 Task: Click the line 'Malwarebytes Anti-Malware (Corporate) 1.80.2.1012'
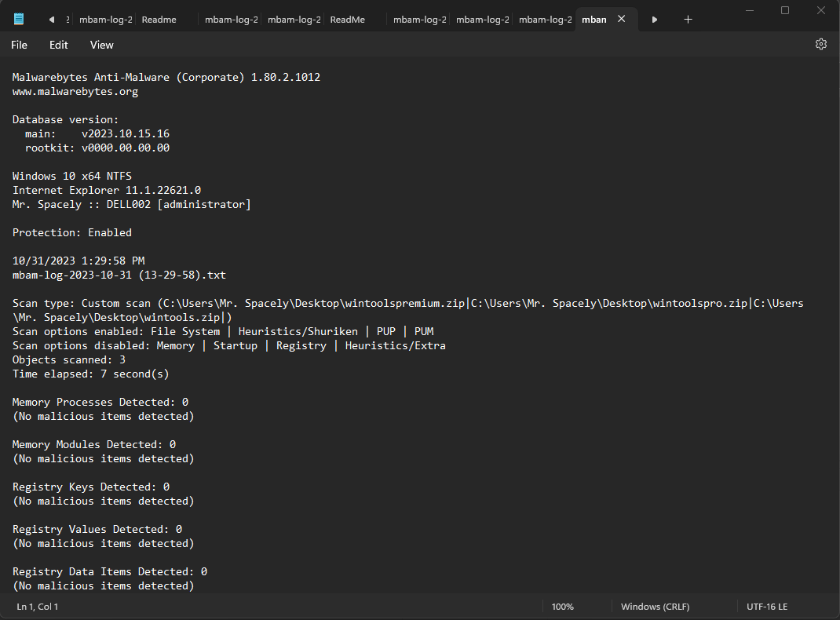166,77
